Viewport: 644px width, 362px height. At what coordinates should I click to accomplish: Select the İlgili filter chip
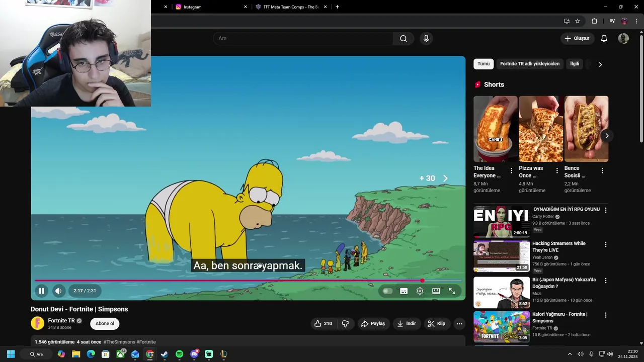click(x=575, y=64)
